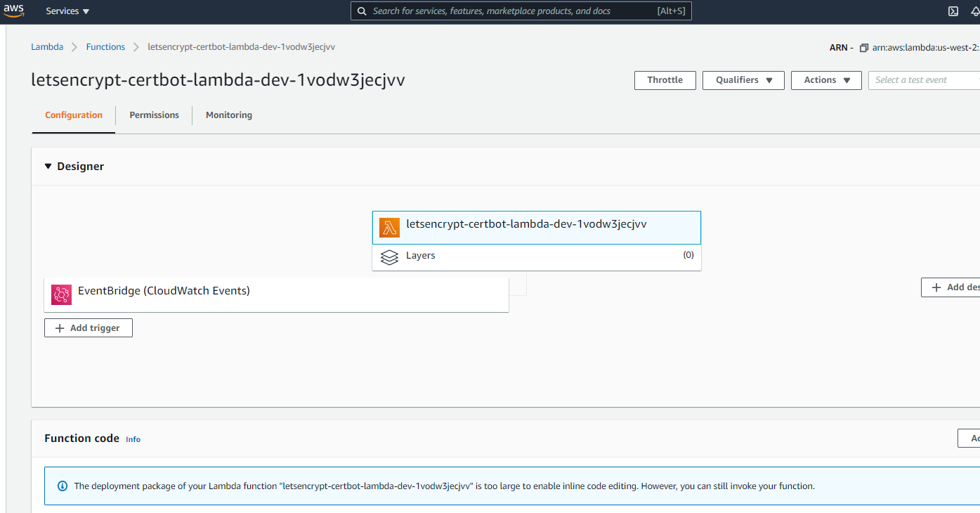
Task: Launch the CloudShell terminal icon
Action: pos(953,11)
